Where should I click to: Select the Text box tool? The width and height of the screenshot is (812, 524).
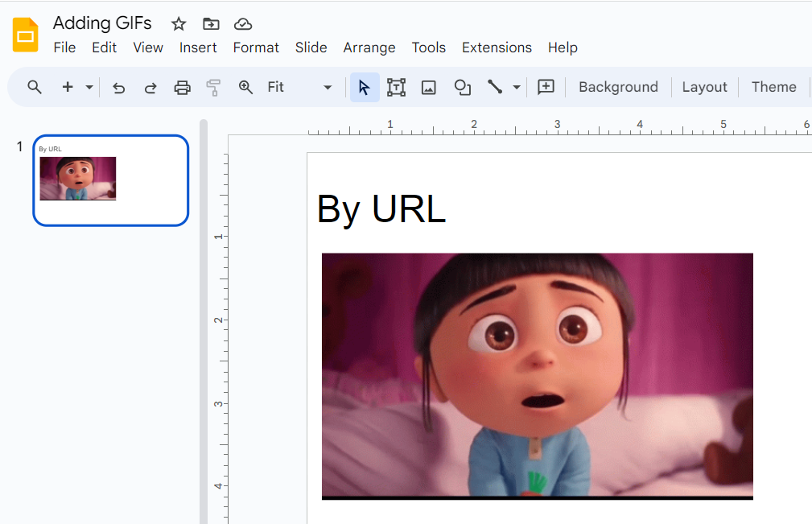click(396, 87)
